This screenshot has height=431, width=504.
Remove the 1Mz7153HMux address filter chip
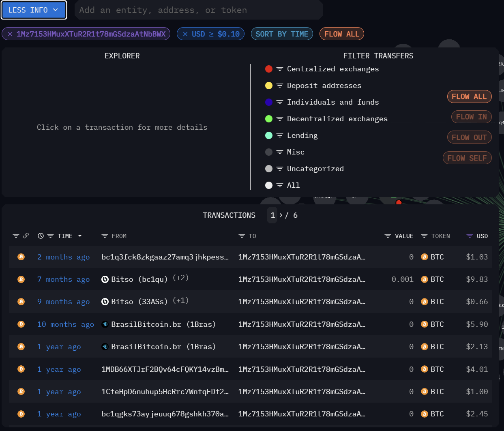coord(10,34)
